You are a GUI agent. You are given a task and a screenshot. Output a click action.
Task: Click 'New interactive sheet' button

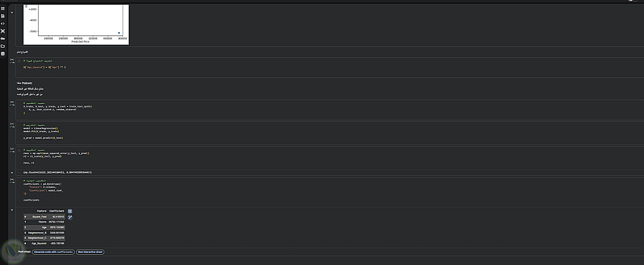pos(90,251)
